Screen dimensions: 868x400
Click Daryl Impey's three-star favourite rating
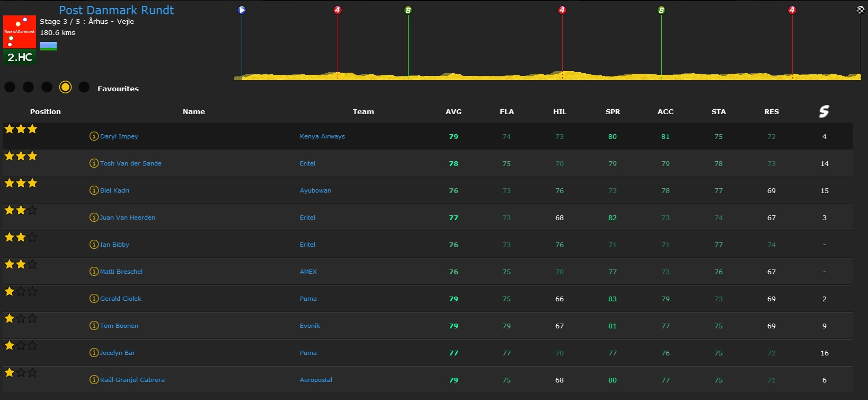tap(21, 129)
